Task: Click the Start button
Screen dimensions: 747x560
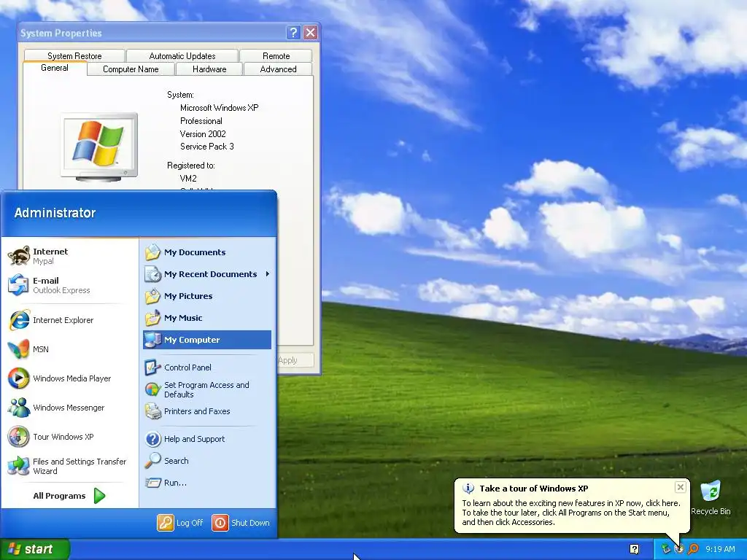Action: click(x=35, y=549)
